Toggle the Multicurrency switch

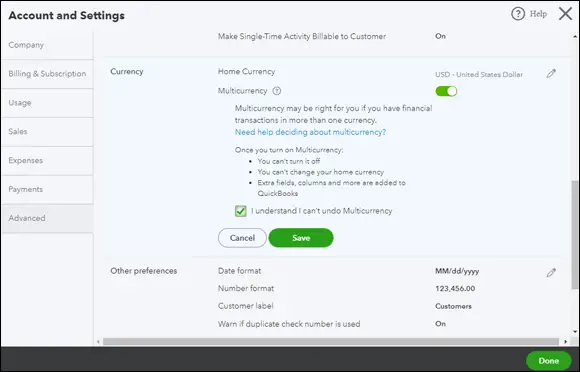(x=446, y=91)
